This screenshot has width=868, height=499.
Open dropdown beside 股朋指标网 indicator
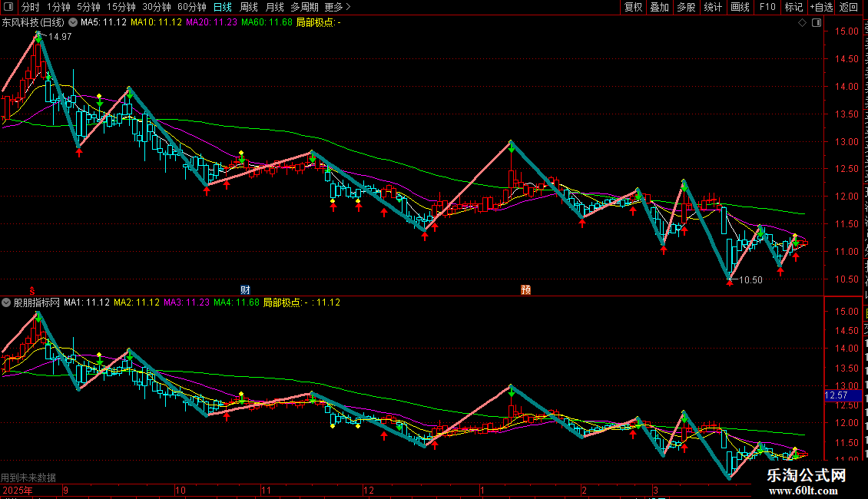6,302
